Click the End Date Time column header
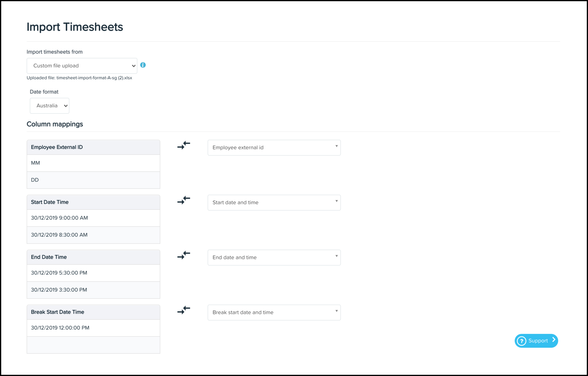Screen dimensions: 588x376 point(93,257)
